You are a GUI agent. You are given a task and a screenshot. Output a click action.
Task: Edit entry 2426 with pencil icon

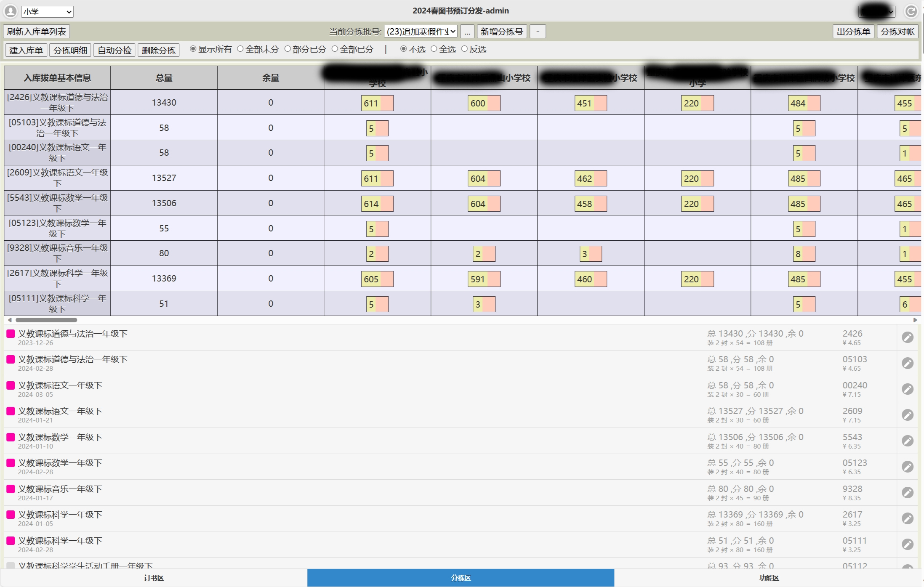click(908, 337)
